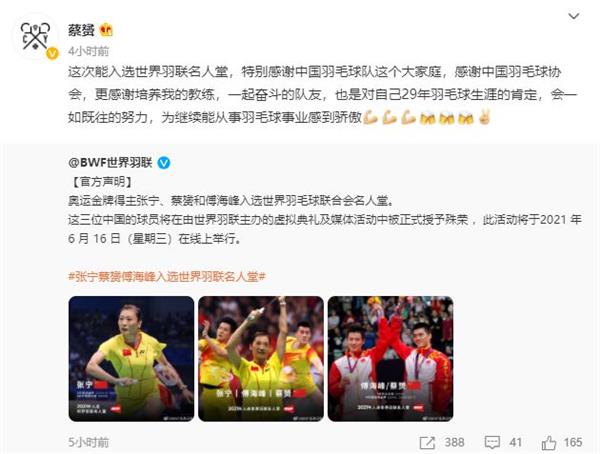Click the yellow verified badge on avatar
Screen dimensions: 600x454
coord(52,54)
